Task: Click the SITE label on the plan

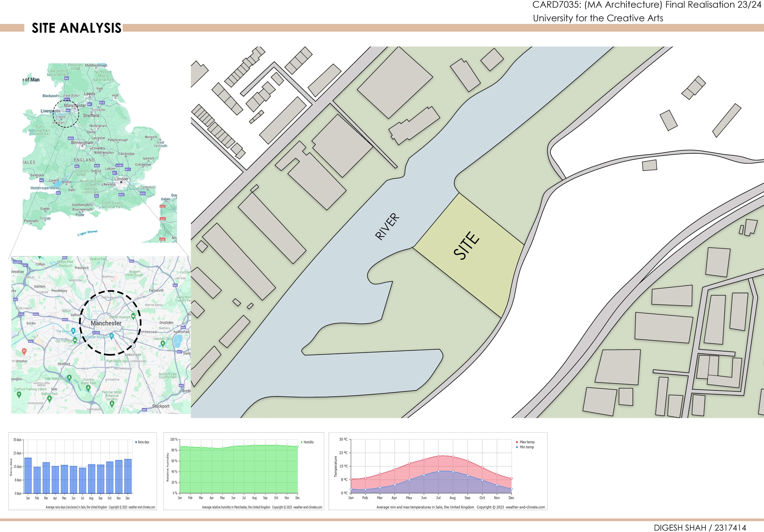Action: 467,246
